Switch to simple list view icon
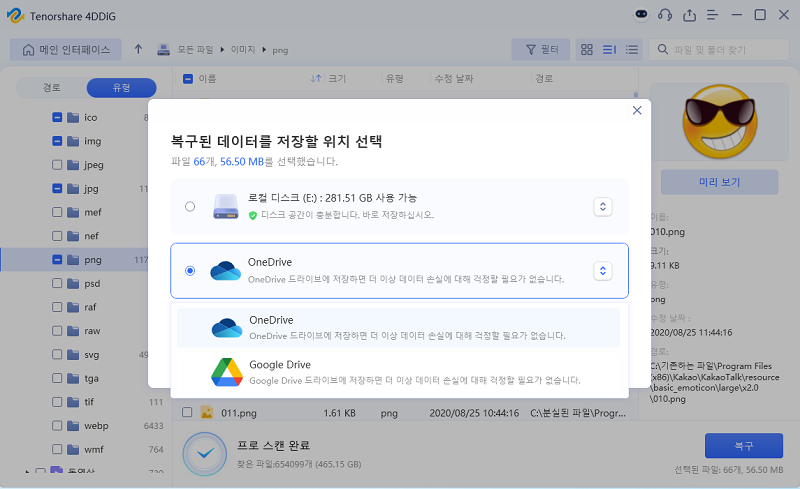Viewport: 800px width, 489px height. [631, 49]
